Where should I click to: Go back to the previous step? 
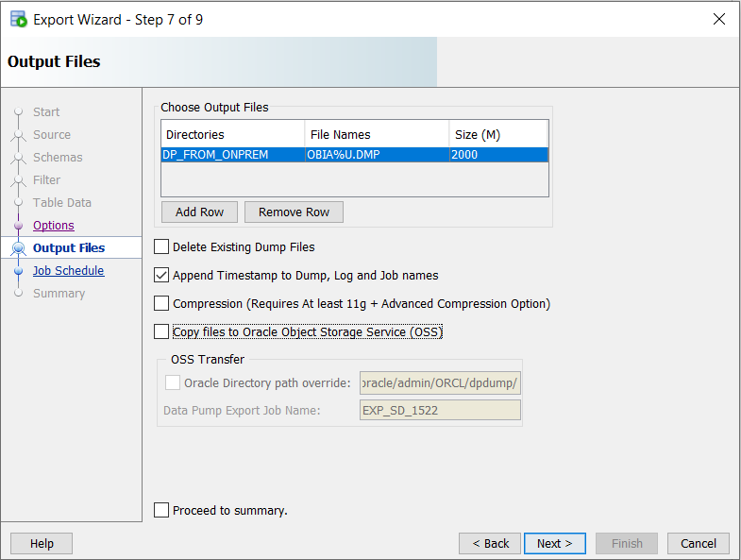point(490,543)
